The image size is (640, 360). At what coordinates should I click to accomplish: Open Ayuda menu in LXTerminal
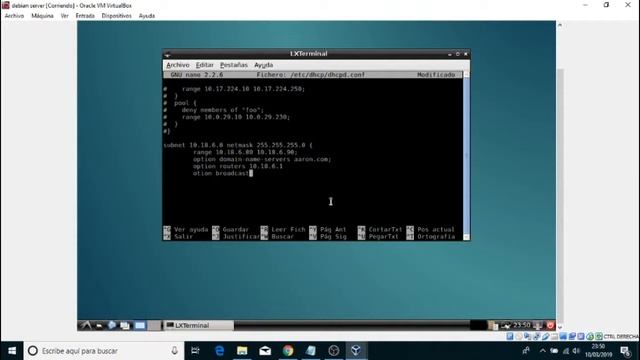[264, 65]
